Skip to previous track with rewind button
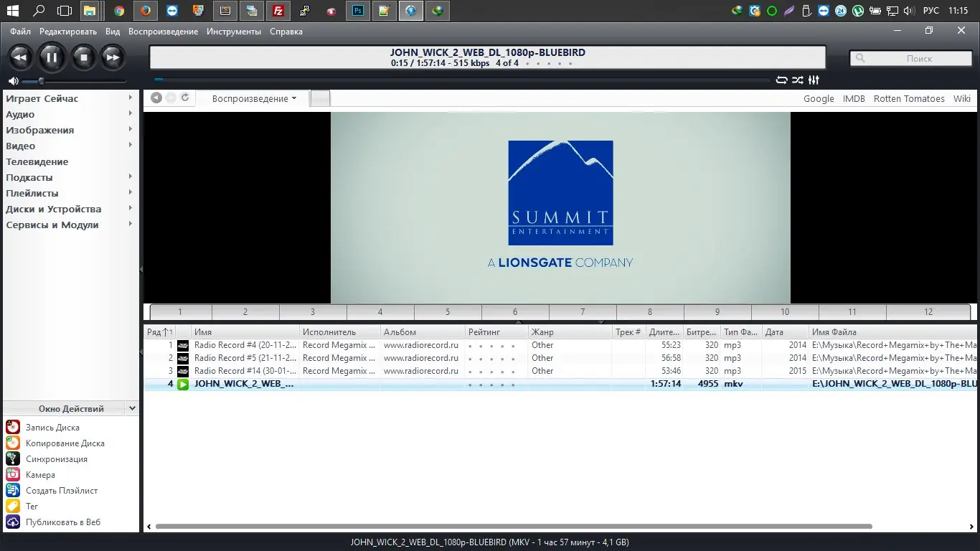Image resolution: width=980 pixels, height=551 pixels. point(20,57)
